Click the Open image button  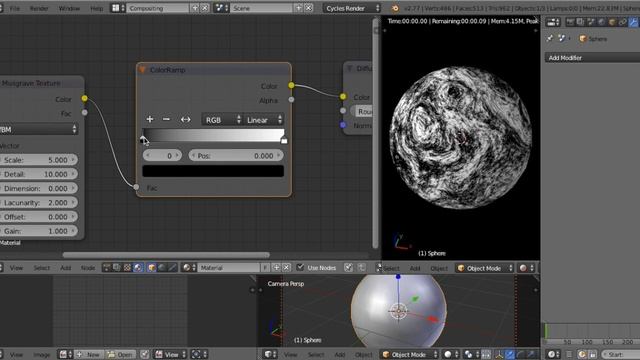pos(120,354)
